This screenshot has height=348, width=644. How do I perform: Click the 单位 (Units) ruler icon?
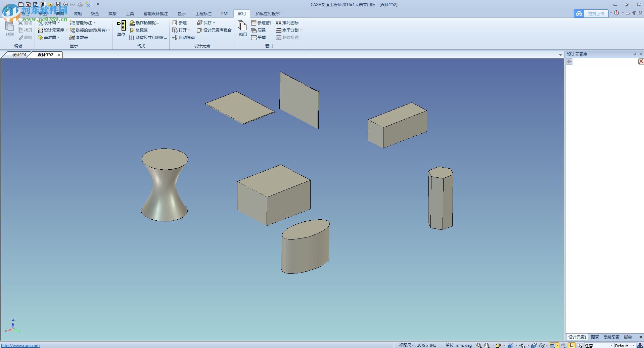click(121, 26)
